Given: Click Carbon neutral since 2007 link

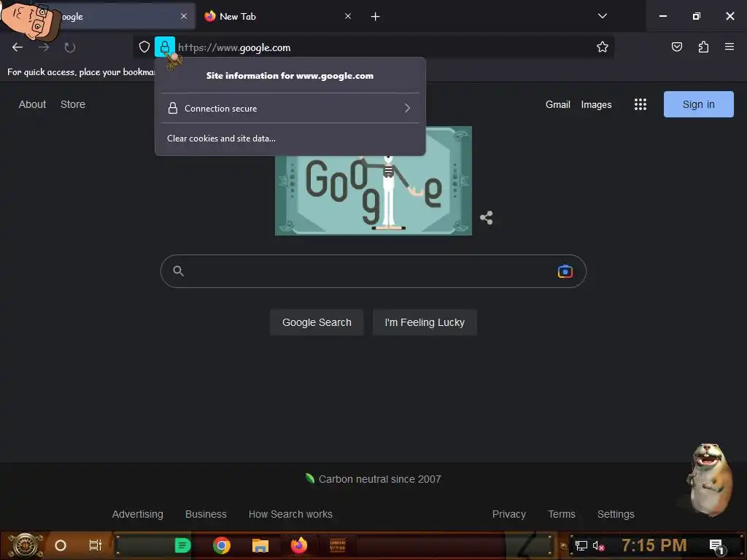Looking at the screenshot, I should tap(373, 479).
